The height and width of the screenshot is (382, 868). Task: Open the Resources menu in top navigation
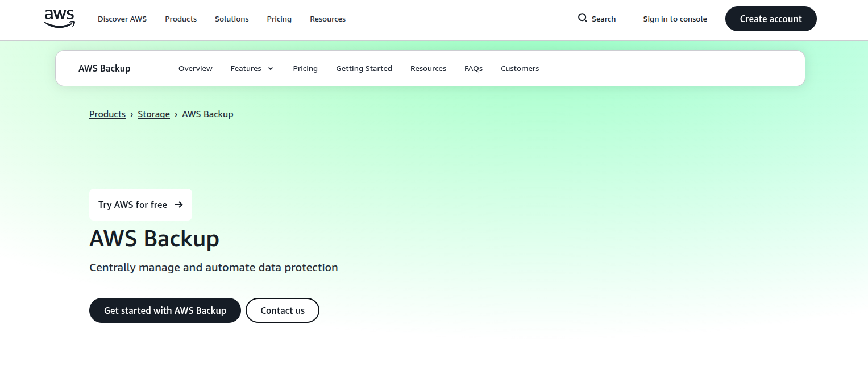tap(327, 19)
